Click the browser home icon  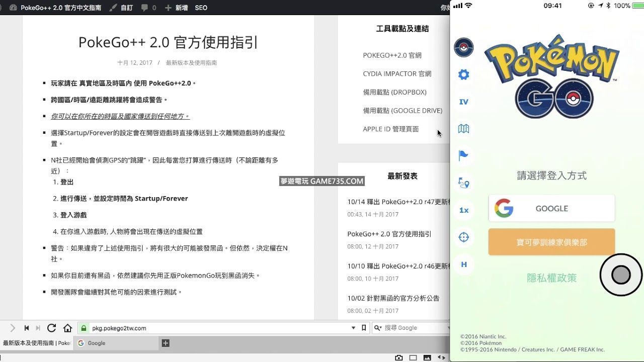[x=67, y=328]
